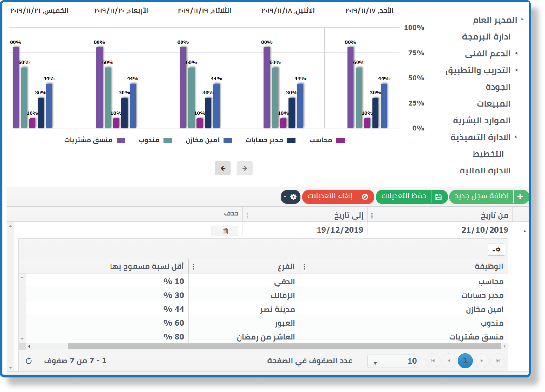545x392 pixels.
Task: Open the dark gear settings dropdown in toolbar
Action: point(291,197)
